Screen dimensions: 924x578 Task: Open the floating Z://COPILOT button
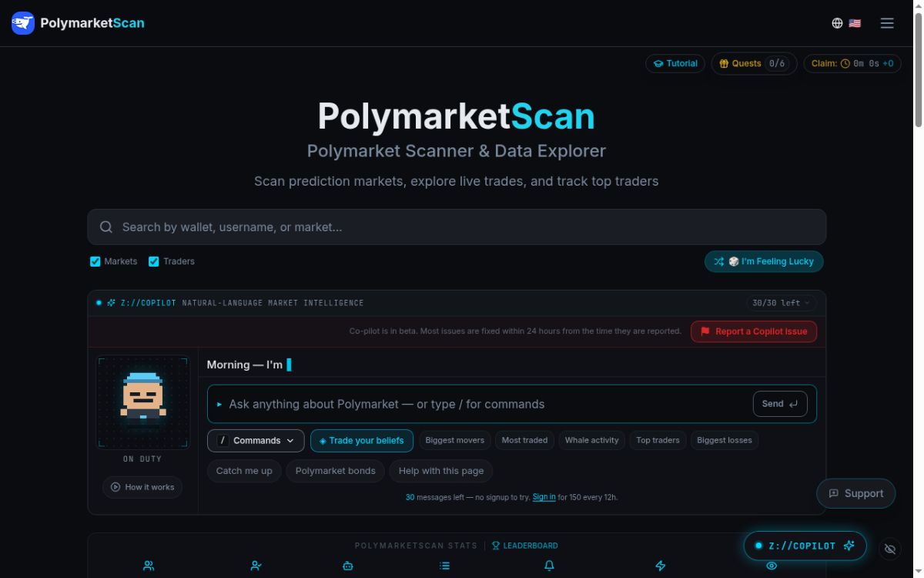point(805,546)
